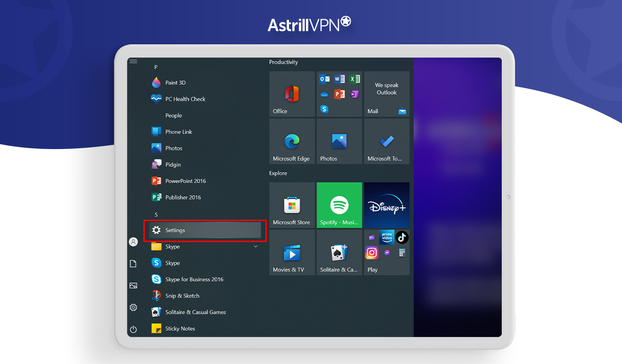Click the Settings gear in the left rail
Viewport: 622px width, 364px height.
[x=133, y=307]
